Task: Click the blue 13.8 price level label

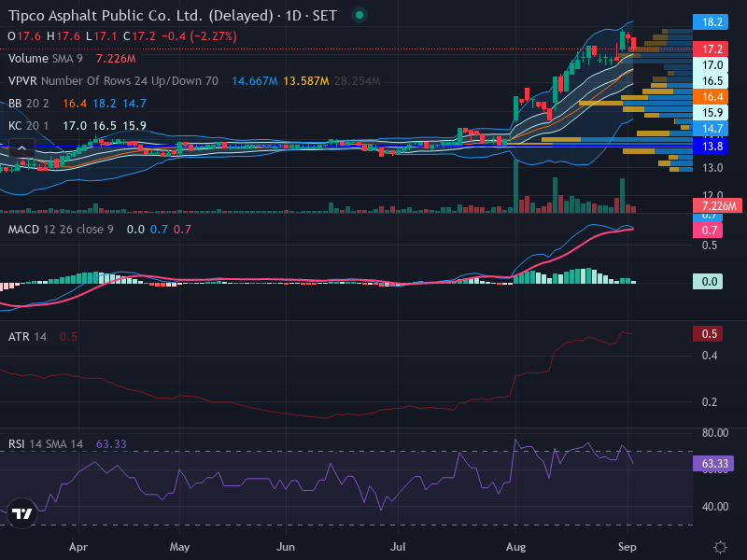Action: pos(711,147)
